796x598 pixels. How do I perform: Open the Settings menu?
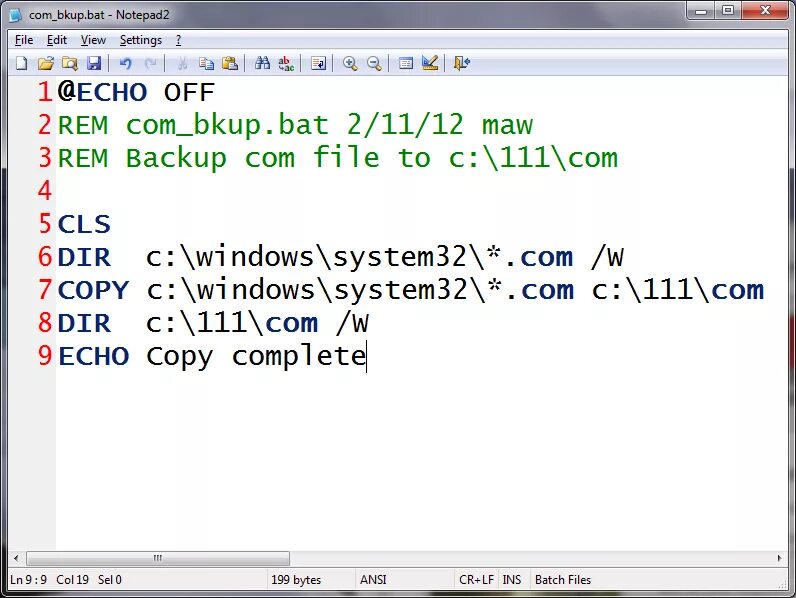click(141, 40)
